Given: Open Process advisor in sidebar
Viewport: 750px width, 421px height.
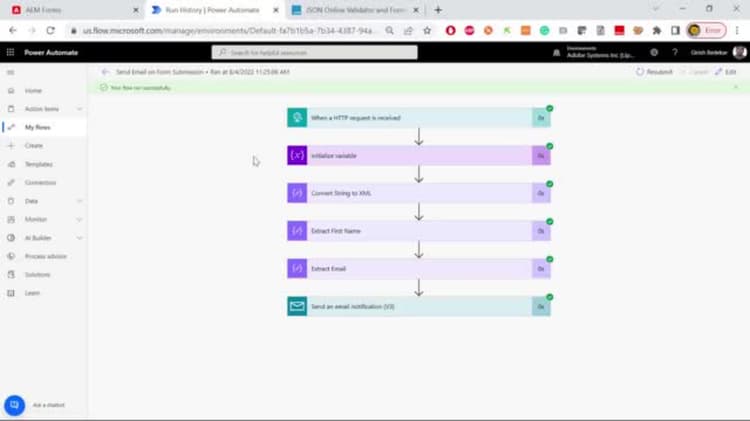Looking at the screenshot, I should (45, 256).
